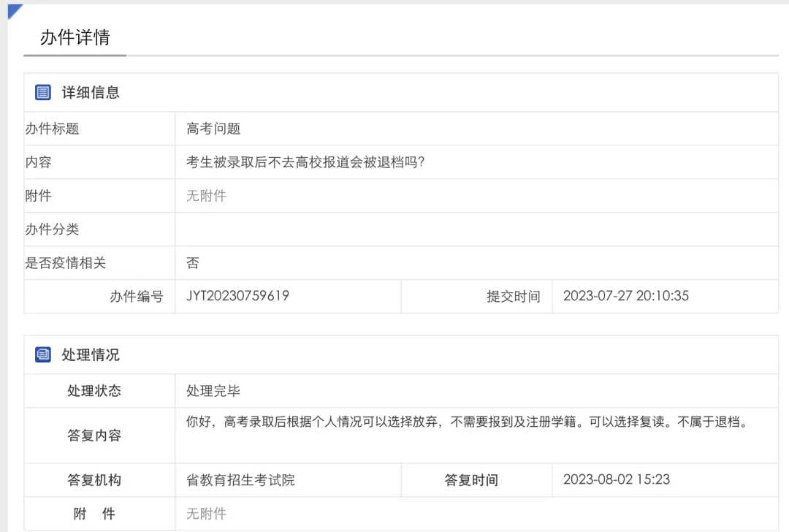This screenshot has width=789, height=532.
Task: Click the 办件编号 field label
Action: (137, 297)
